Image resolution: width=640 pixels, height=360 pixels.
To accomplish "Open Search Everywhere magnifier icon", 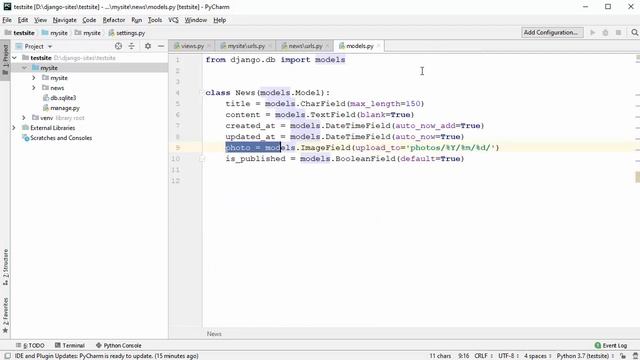I will (634, 32).
